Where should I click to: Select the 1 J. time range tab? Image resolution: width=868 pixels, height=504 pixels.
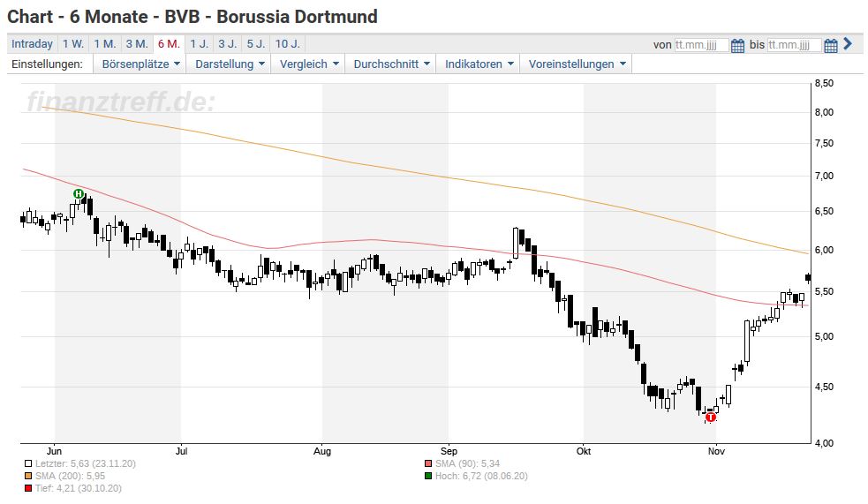pyautogui.click(x=200, y=44)
